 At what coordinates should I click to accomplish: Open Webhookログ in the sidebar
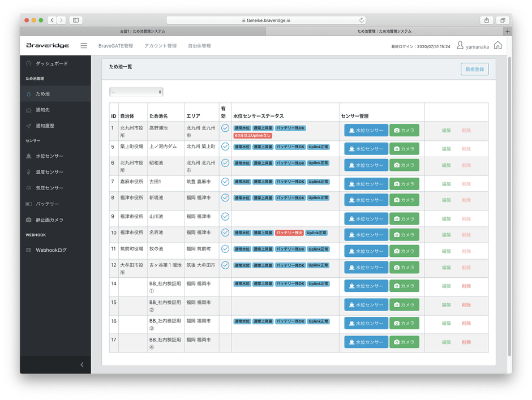pyautogui.click(x=51, y=250)
